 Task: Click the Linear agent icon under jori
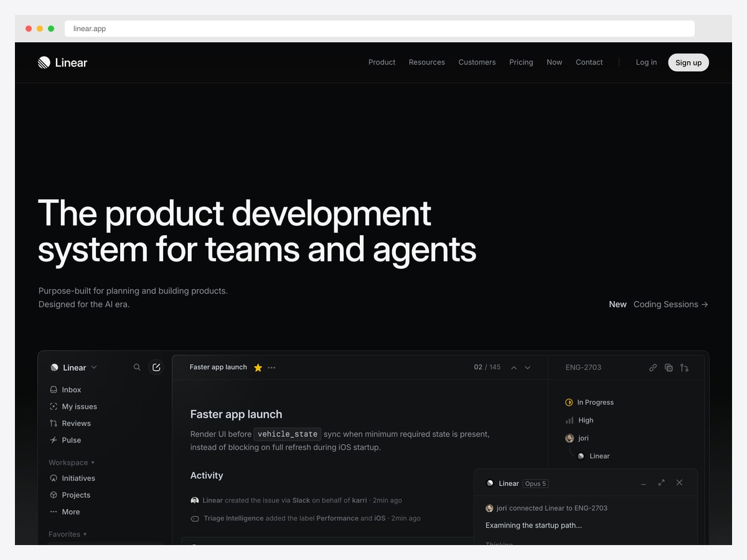[x=581, y=456]
